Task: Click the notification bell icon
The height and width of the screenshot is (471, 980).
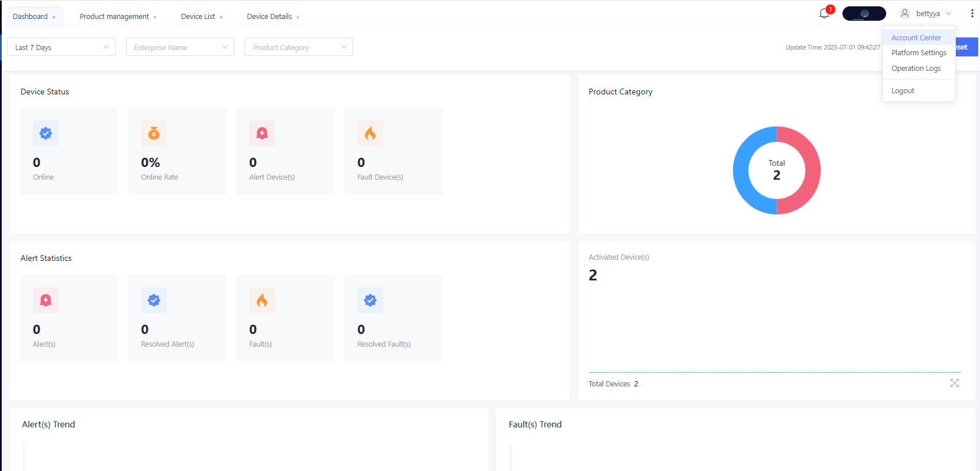Action: pyautogui.click(x=824, y=13)
